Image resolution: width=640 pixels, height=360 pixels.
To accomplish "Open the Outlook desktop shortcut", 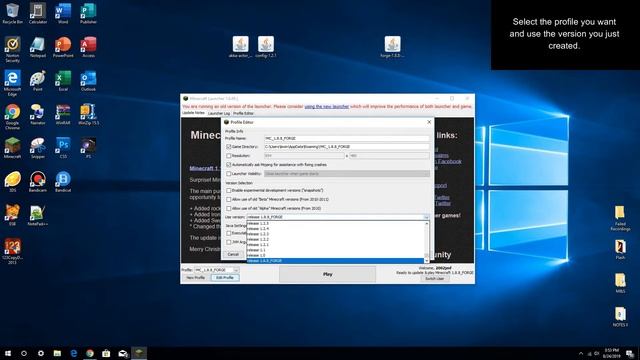I will click(88, 80).
